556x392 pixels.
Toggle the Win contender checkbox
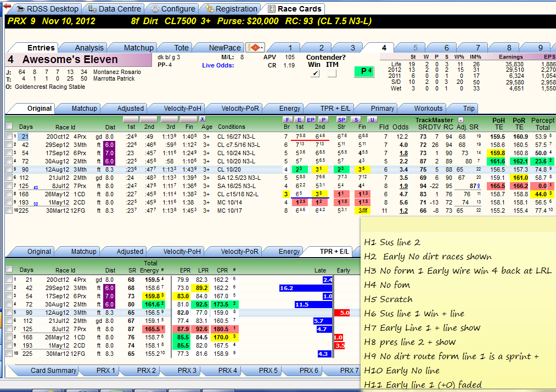[314, 73]
